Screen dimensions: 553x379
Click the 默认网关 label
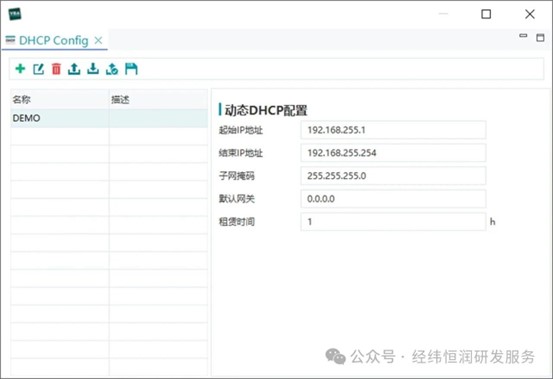pos(237,198)
